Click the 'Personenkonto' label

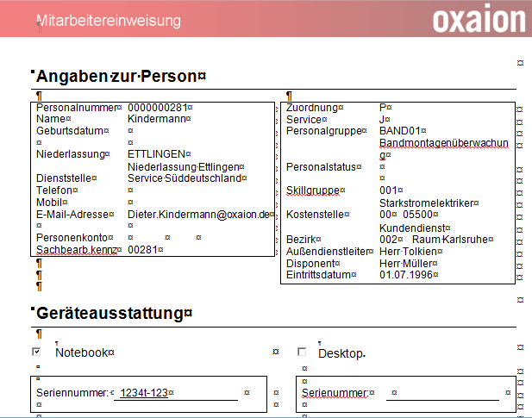pos(72,238)
